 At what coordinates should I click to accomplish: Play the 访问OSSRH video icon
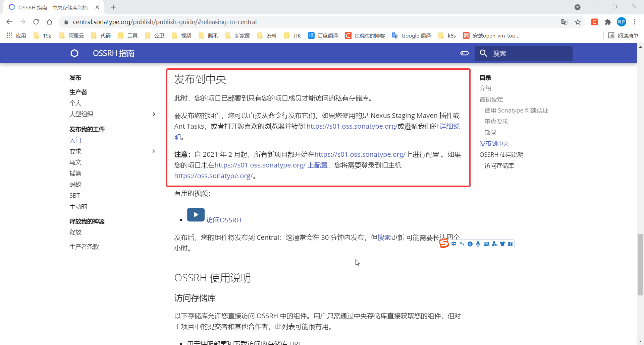click(196, 215)
